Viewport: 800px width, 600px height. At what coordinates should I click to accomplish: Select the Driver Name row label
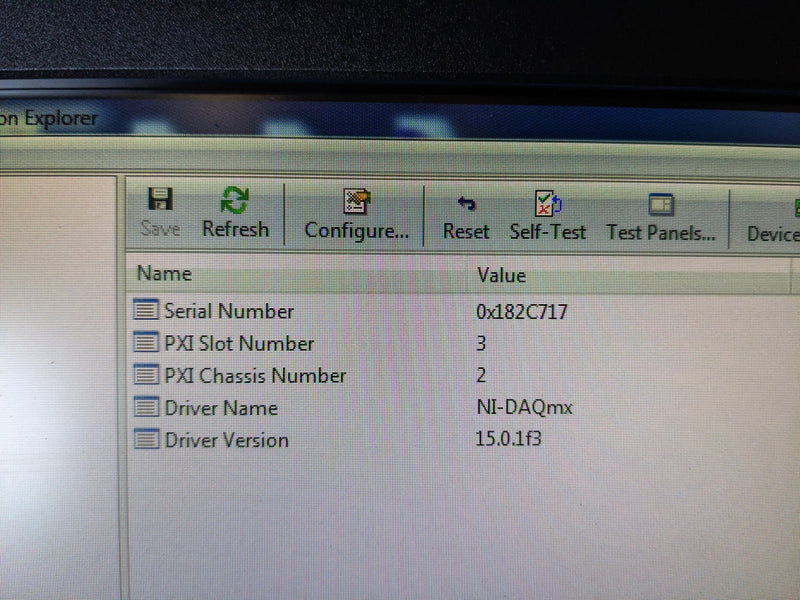[x=221, y=408]
